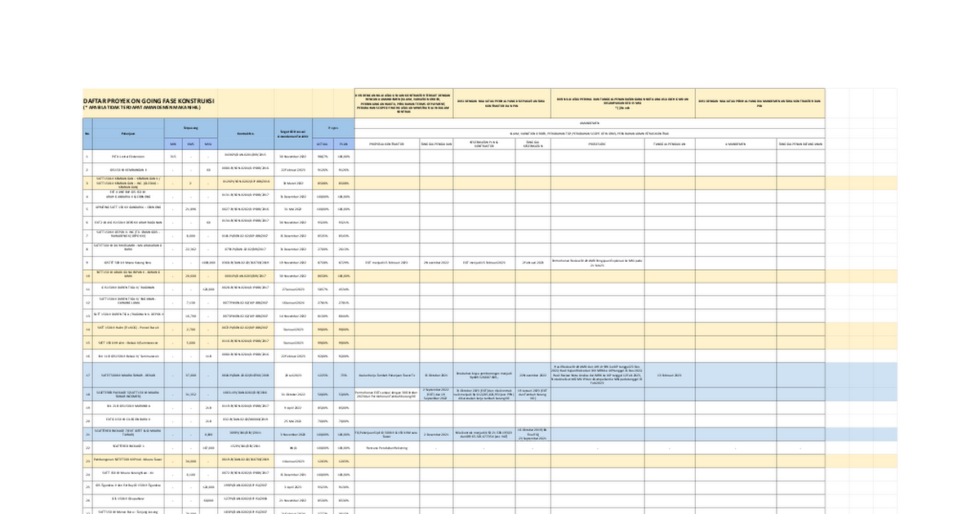Screen dimensions: 980x514
Task: Select the 'AMANDEMEN' merged header row
Action: point(590,122)
